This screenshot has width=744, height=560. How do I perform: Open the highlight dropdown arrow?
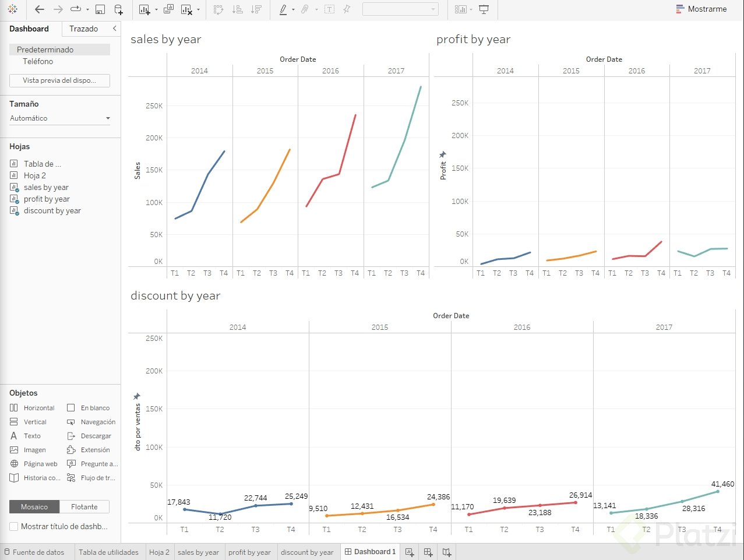[293, 10]
